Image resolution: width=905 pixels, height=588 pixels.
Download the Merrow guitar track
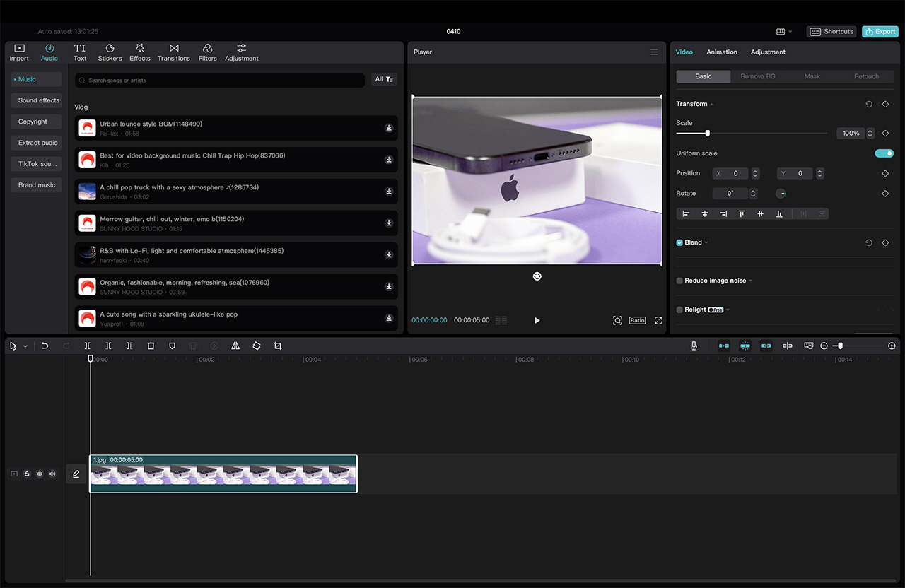coord(389,223)
